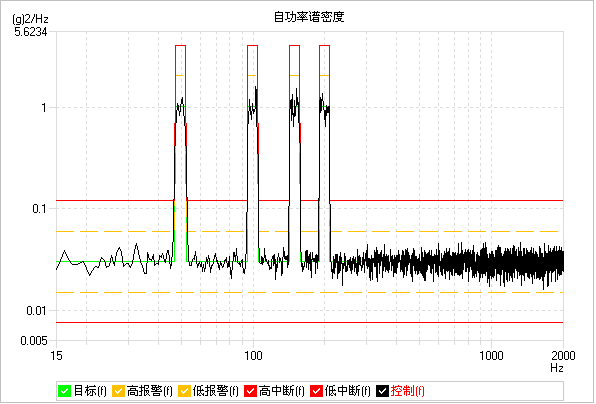This screenshot has width=596, height=404.
Task: Click the x-axis tick label 1000
Action: click(x=491, y=356)
